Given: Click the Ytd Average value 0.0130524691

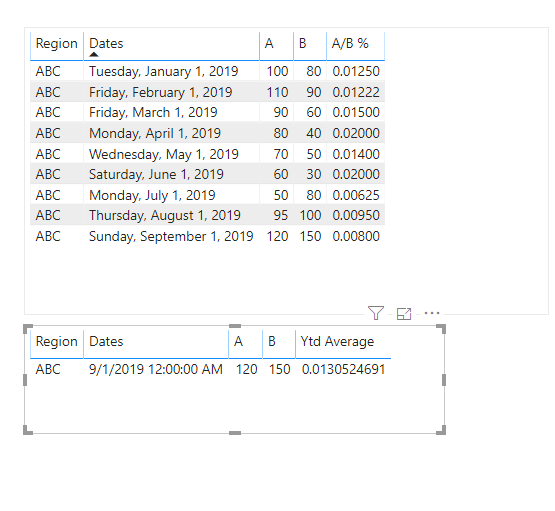Looking at the screenshot, I should (343, 369).
